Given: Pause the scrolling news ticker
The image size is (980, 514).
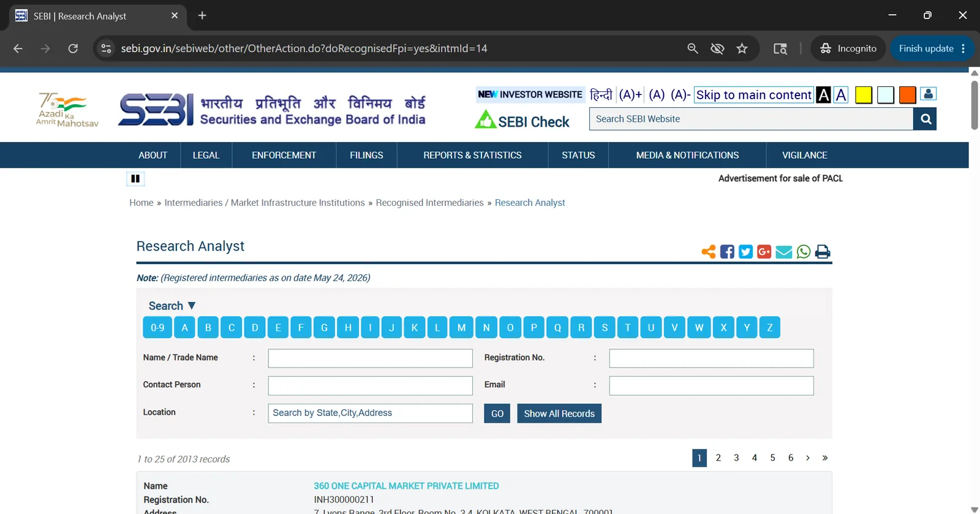Looking at the screenshot, I should [135, 179].
